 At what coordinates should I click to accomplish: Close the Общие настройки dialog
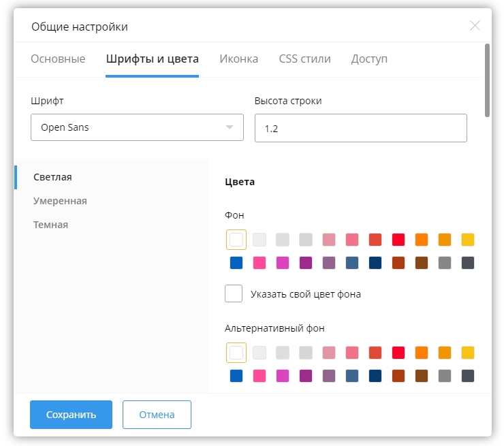click(x=475, y=26)
